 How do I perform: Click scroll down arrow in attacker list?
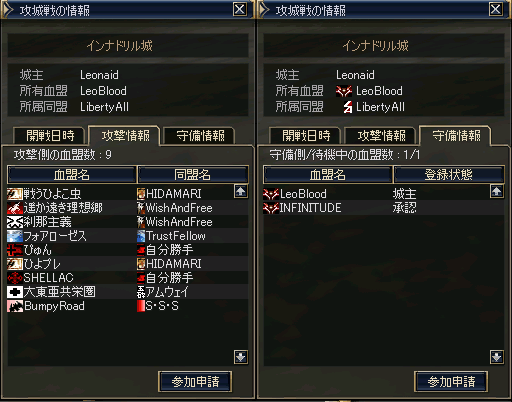point(241,357)
